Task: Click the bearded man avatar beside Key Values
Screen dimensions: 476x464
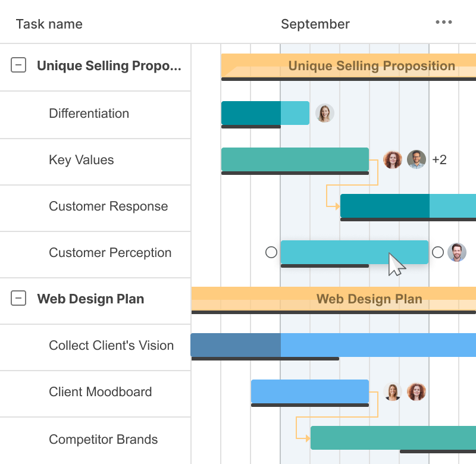Action: 416,159
